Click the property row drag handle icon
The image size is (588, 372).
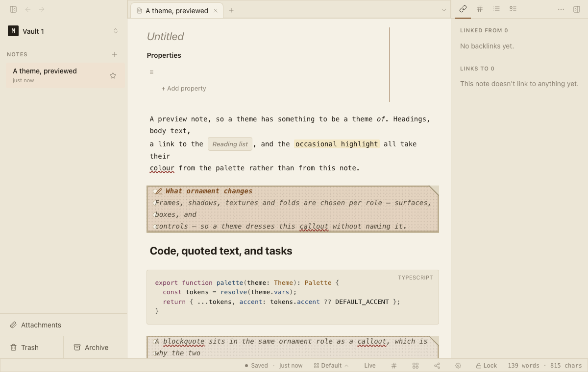(151, 72)
